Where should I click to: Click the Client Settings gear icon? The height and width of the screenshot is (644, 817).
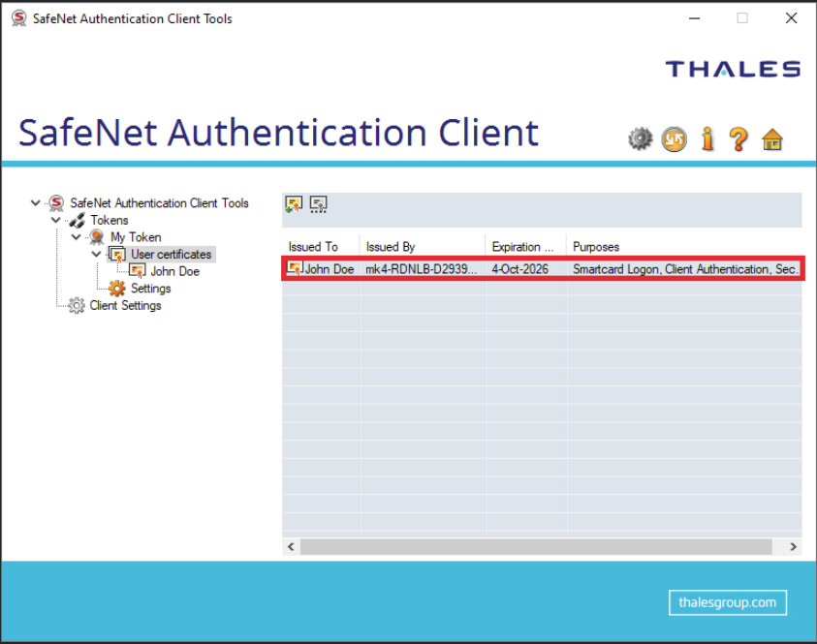tap(77, 306)
